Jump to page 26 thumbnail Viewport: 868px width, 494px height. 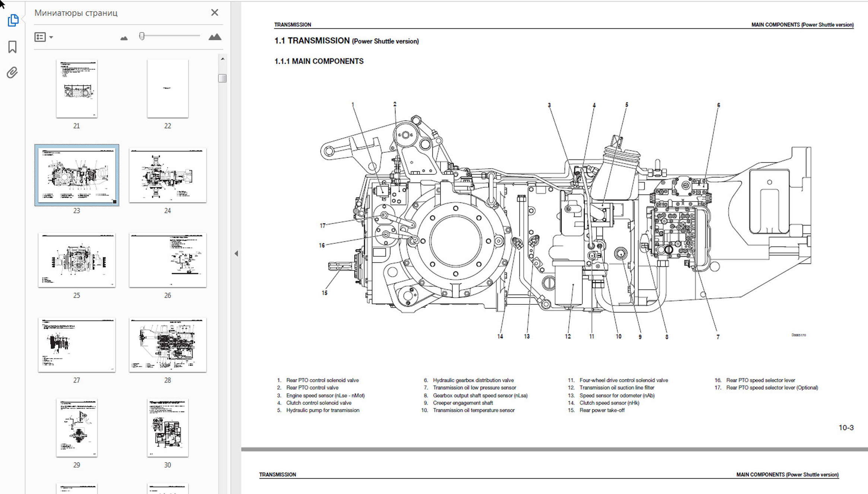[x=168, y=260]
